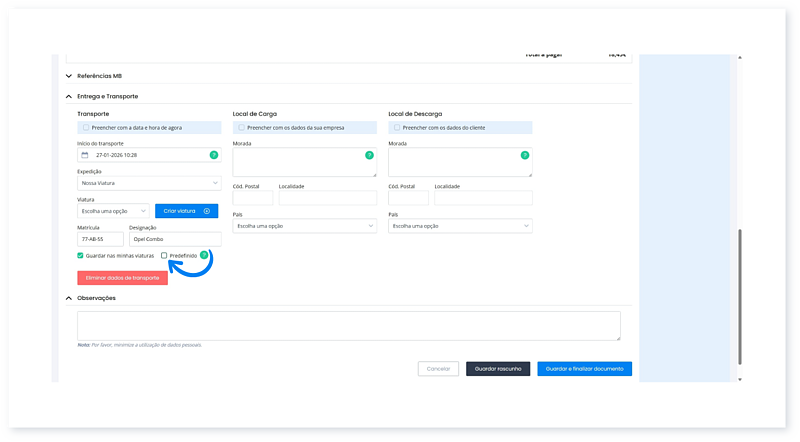Viewport: 800px width, 442px height.
Task: Click green help icon in transport start date field
Action: [213, 155]
